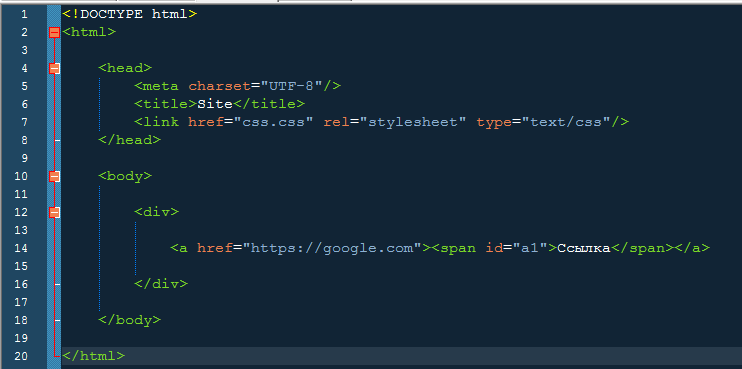742x369 pixels.
Task: Click the "UTF-8" attribute value
Action: pos(291,86)
